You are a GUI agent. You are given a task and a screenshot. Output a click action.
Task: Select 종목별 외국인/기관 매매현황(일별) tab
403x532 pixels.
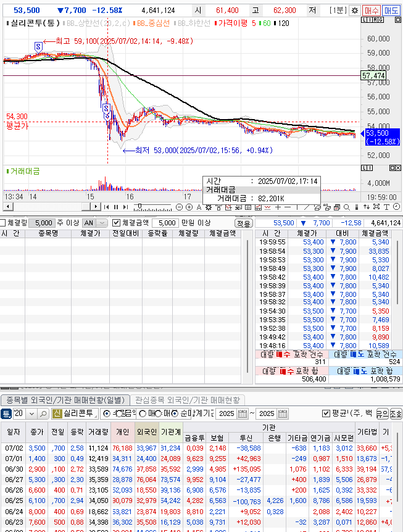coord(65,400)
